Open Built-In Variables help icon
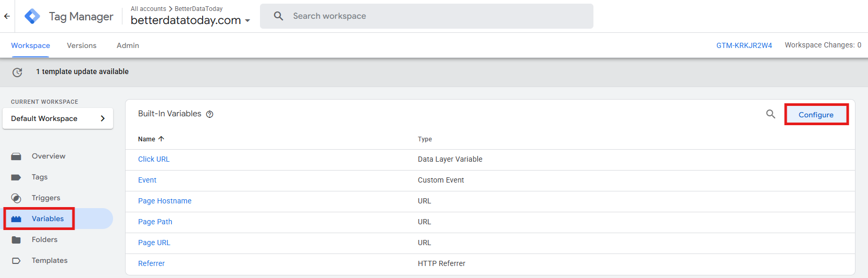 click(209, 114)
